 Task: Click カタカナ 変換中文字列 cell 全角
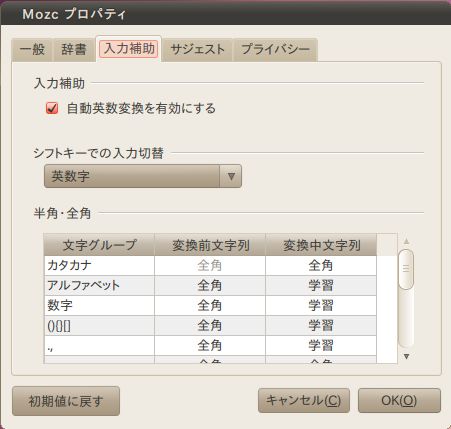321,266
